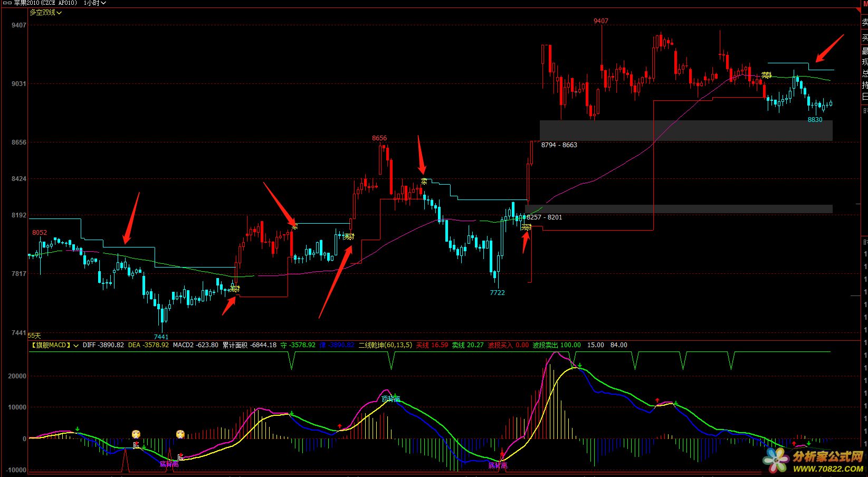Click the 底背离 marker below 7722 low
This screenshot has width=868, height=477.
pos(498,465)
